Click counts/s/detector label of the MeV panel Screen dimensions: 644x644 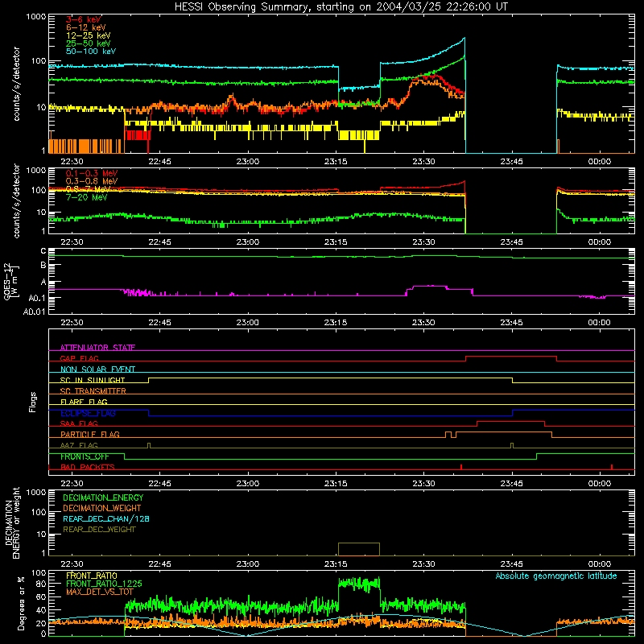[x=16, y=200]
